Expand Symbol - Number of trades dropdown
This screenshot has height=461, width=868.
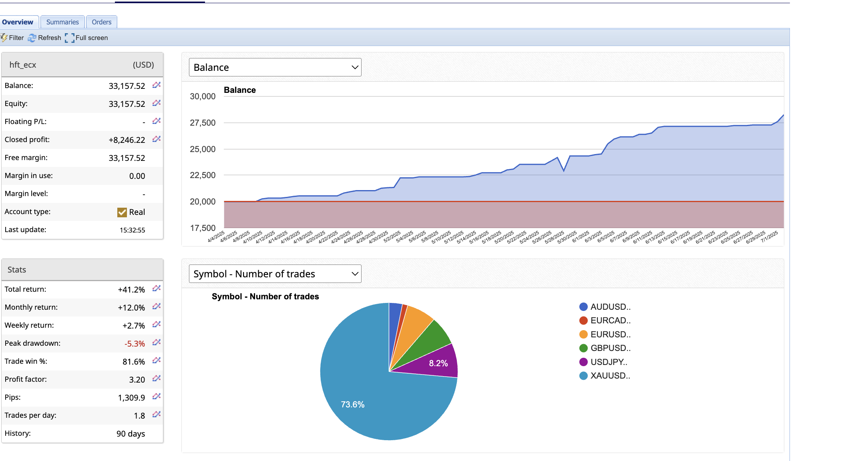pos(275,274)
